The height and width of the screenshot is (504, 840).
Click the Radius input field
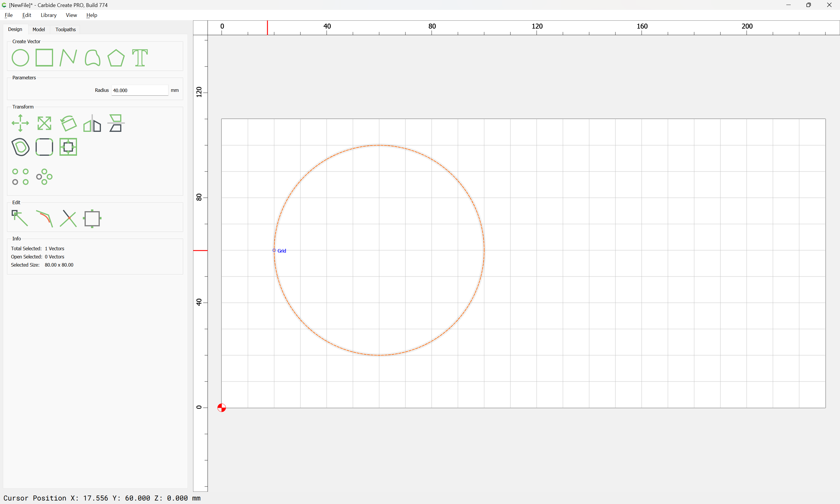(140, 90)
